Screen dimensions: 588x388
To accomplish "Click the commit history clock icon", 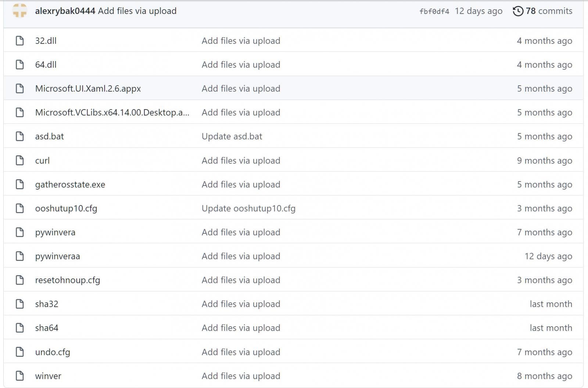I will [518, 11].
